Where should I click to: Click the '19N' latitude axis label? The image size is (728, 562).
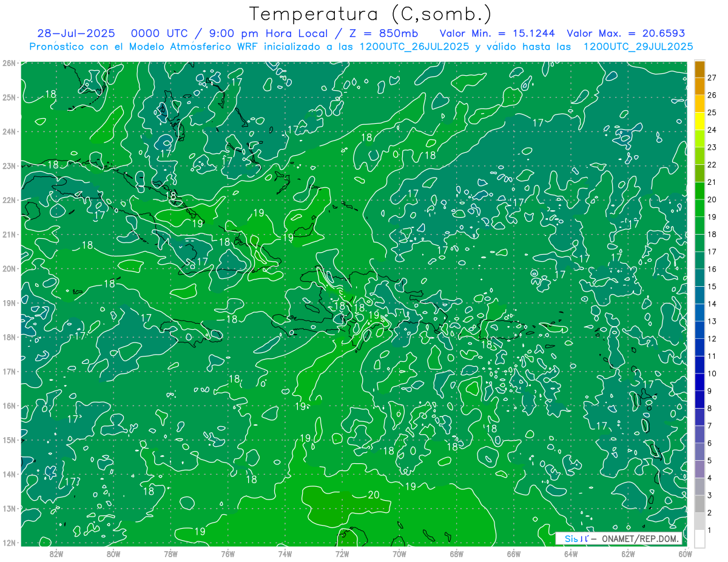coord(8,303)
